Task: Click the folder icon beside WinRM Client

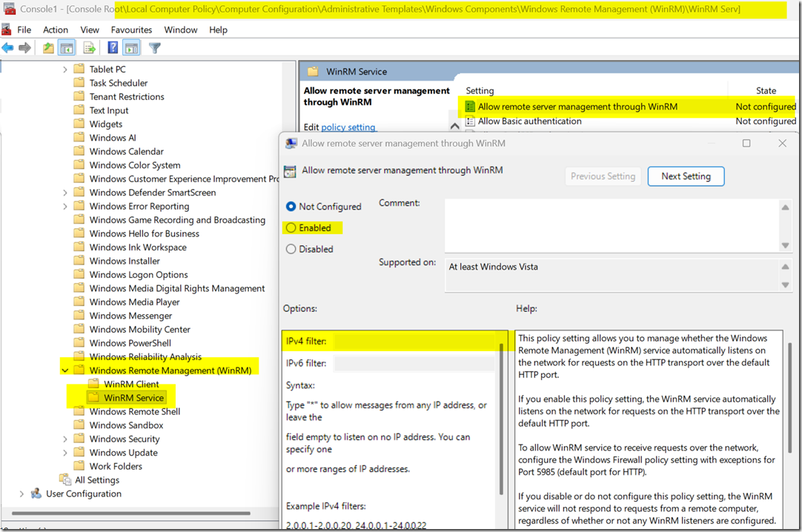Action: [x=93, y=384]
